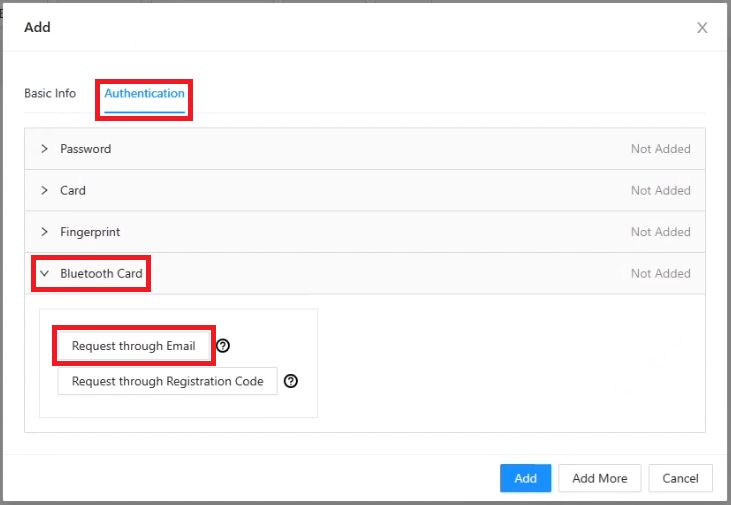This screenshot has height=505, width=731.
Task: Cancel the Add dialog
Action: pos(680,478)
